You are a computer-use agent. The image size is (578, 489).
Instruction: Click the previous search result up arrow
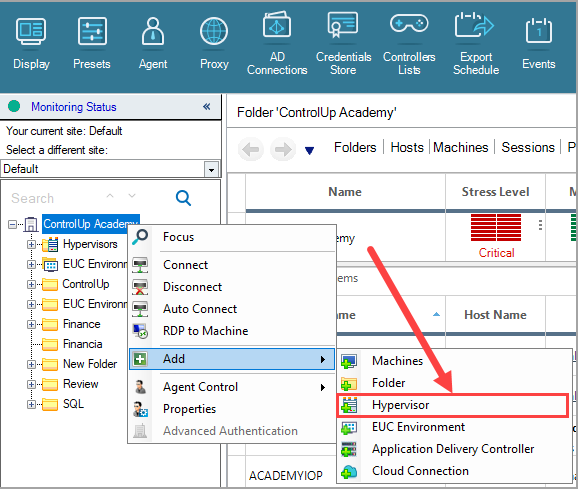pos(110,196)
